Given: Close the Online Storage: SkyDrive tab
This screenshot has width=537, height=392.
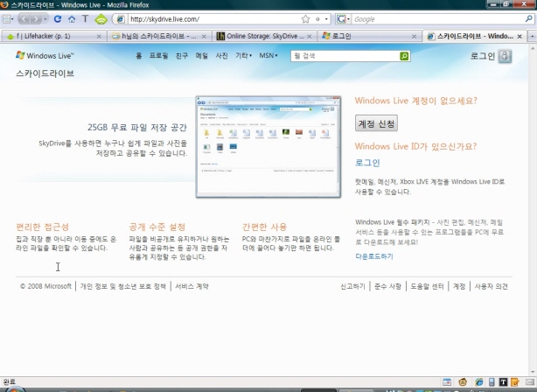Looking at the screenshot, I should [x=310, y=37].
